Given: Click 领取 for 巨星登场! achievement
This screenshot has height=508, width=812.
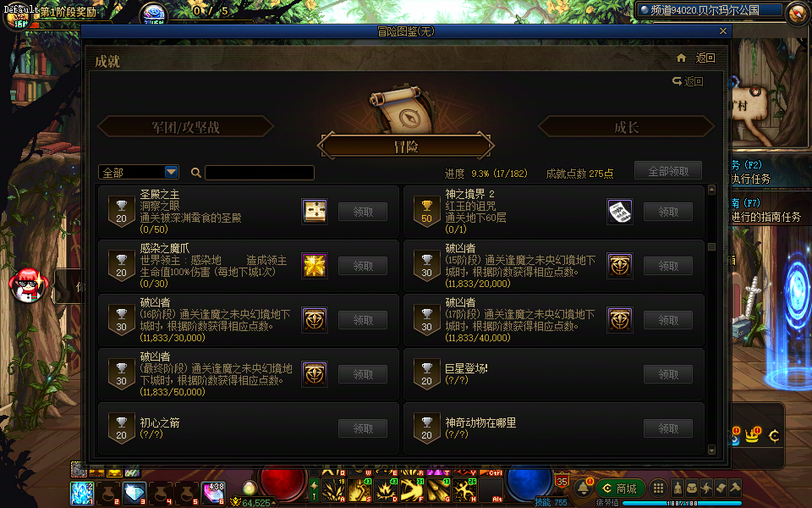Looking at the screenshot, I should (x=668, y=374).
